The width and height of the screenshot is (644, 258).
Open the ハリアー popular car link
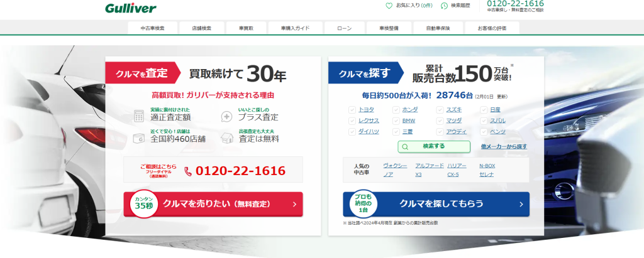point(457,166)
